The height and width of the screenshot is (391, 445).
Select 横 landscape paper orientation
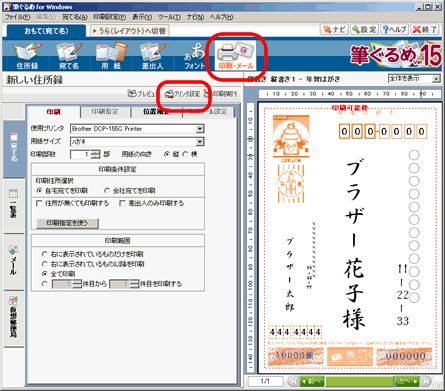click(x=185, y=154)
